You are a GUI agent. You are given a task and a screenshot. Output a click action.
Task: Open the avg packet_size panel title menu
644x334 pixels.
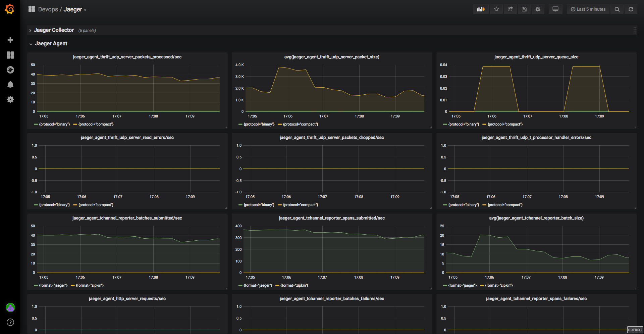click(332, 57)
